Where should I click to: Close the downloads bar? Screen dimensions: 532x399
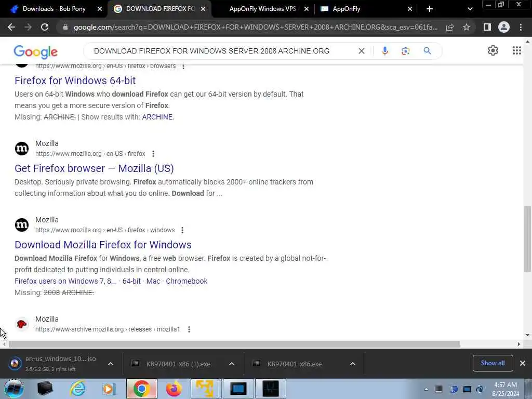click(523, 363)
